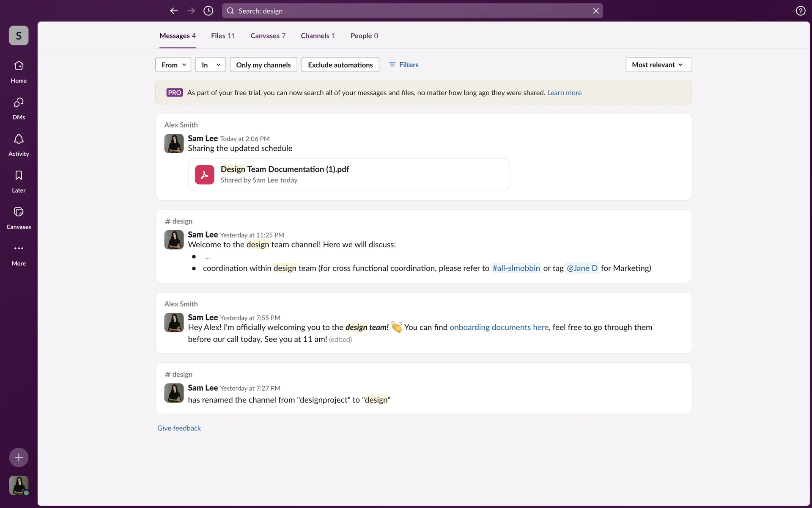This screenshot has width=812, height=508.
Task: Toggle Only my channels filter
Action: [x=263, y=65]
